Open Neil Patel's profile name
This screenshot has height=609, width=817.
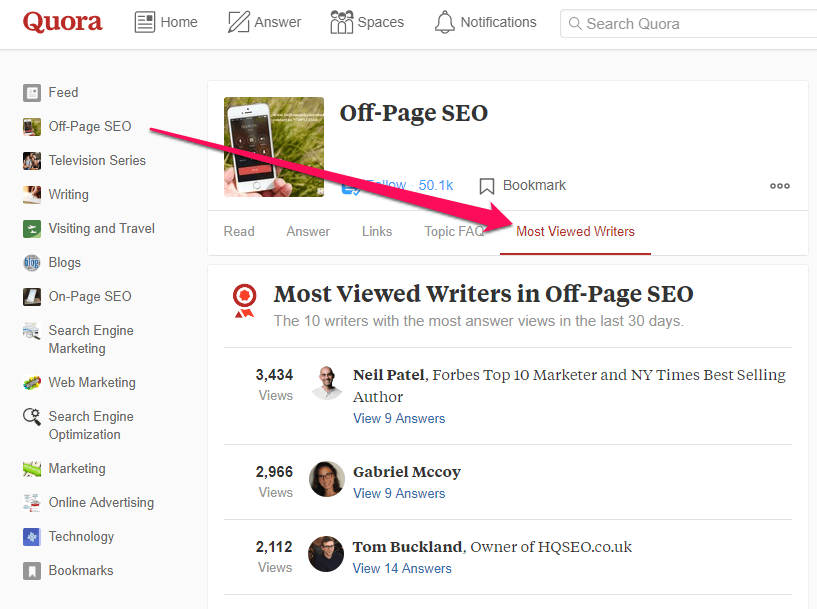point(389,375)
